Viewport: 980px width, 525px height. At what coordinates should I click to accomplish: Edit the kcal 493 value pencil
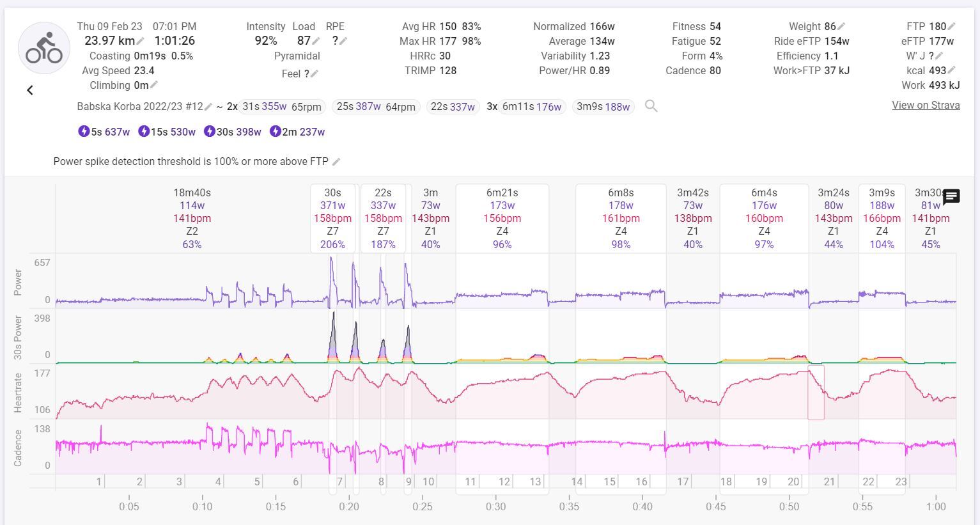tap(952, 70)
